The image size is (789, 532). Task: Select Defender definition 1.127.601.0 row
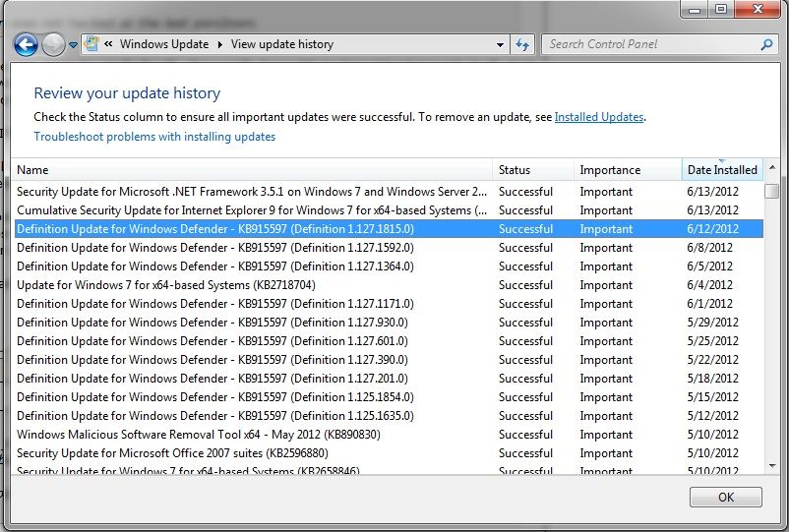389,341
